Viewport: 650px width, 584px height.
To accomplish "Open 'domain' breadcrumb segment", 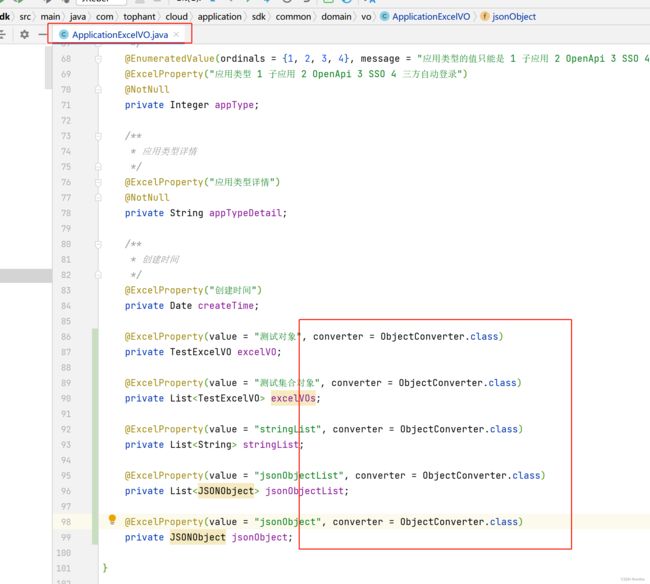I will [x=336, y=17].
